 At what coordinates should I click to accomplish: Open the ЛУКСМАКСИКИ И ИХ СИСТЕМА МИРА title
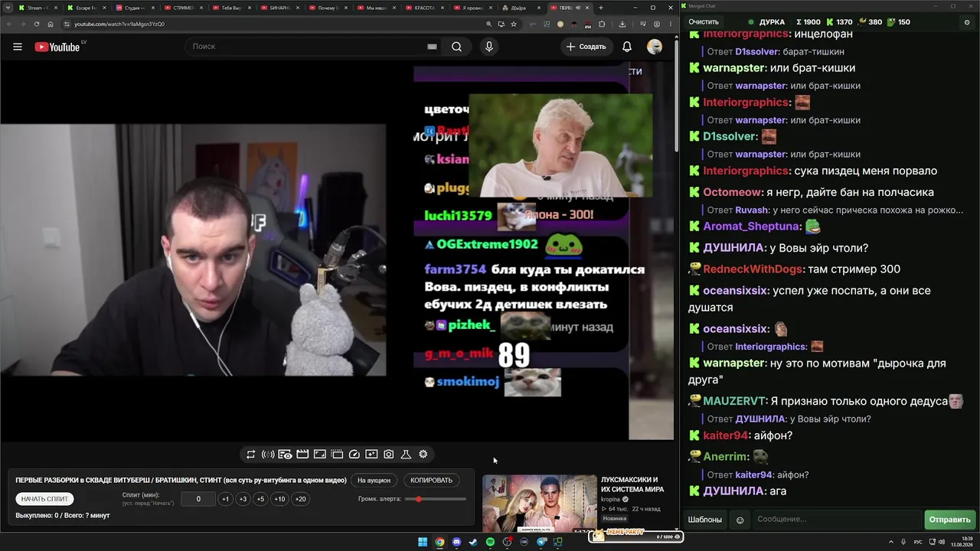[x=632, y=484]
